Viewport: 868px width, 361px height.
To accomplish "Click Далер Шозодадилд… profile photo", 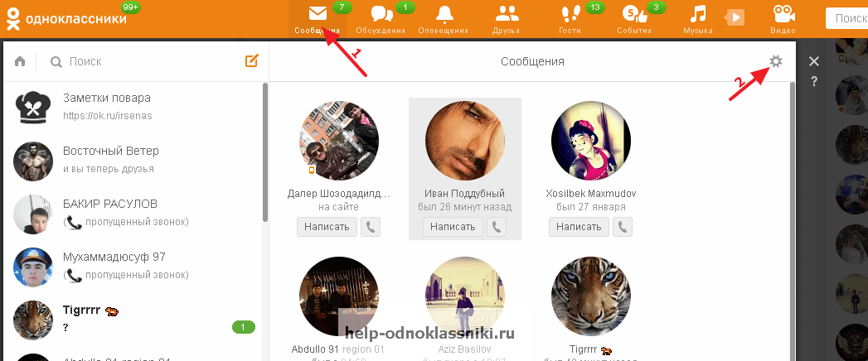I will tap(339, 141).
